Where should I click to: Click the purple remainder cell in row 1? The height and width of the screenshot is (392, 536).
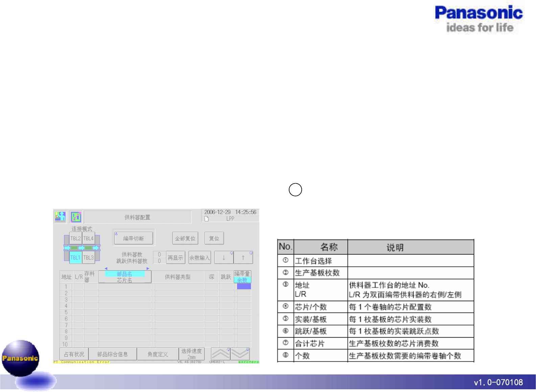click(x=244, y=286)
